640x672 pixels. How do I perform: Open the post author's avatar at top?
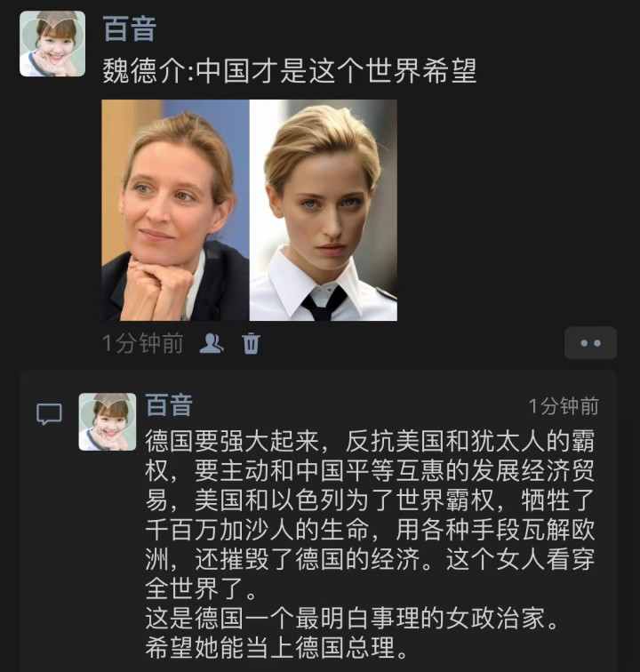pos(52,44)
